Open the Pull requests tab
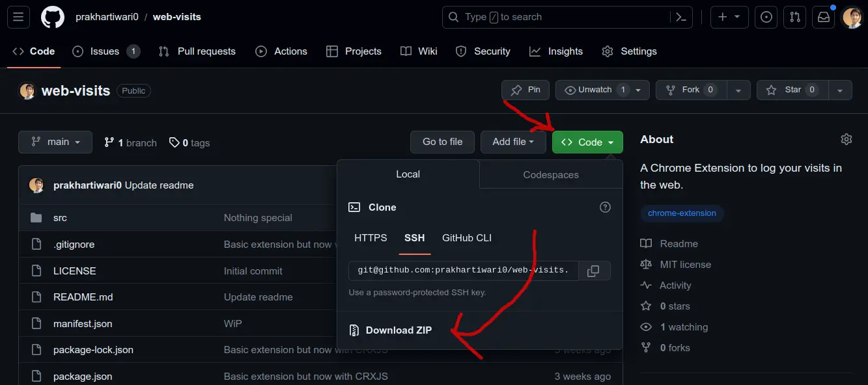The height and width of the screenshot is (385, 868). coord(197,51)
